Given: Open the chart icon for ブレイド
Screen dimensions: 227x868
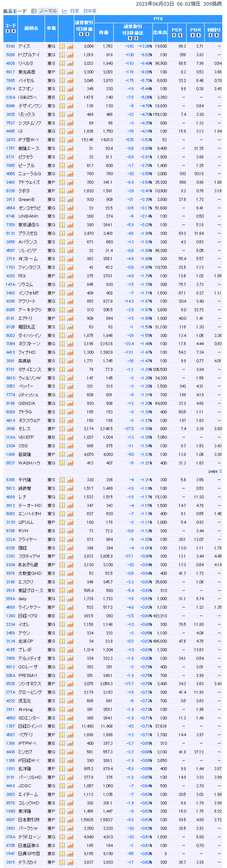Looking at the screenshot, I should click(x=70, y=649).
